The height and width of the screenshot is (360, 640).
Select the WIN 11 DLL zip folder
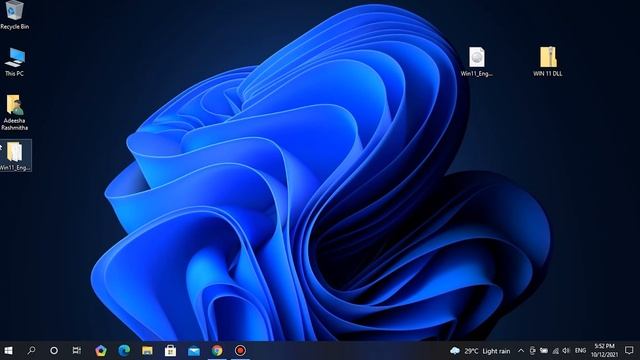click(548, 62)
